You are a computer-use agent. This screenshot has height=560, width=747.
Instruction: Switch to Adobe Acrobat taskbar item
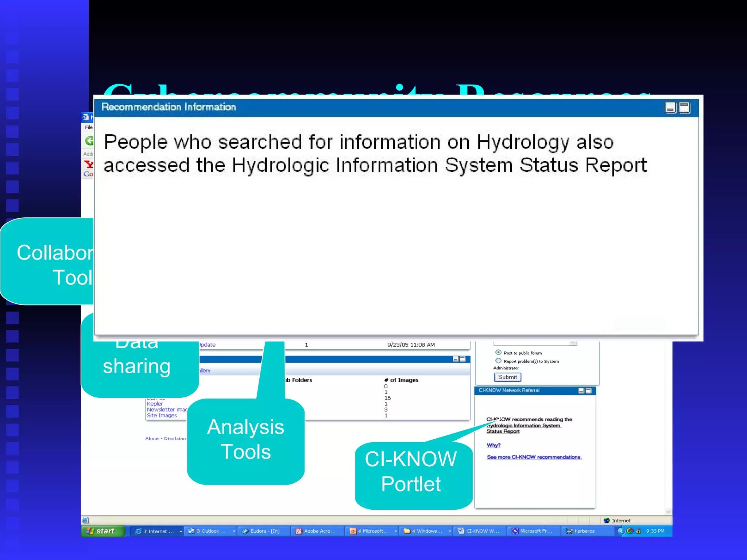tap(318, 531)
